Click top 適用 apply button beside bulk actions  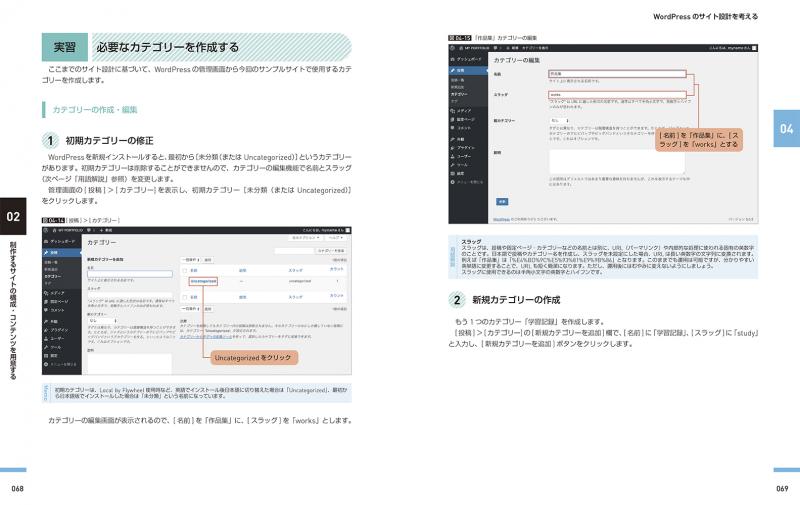(208, 260)
